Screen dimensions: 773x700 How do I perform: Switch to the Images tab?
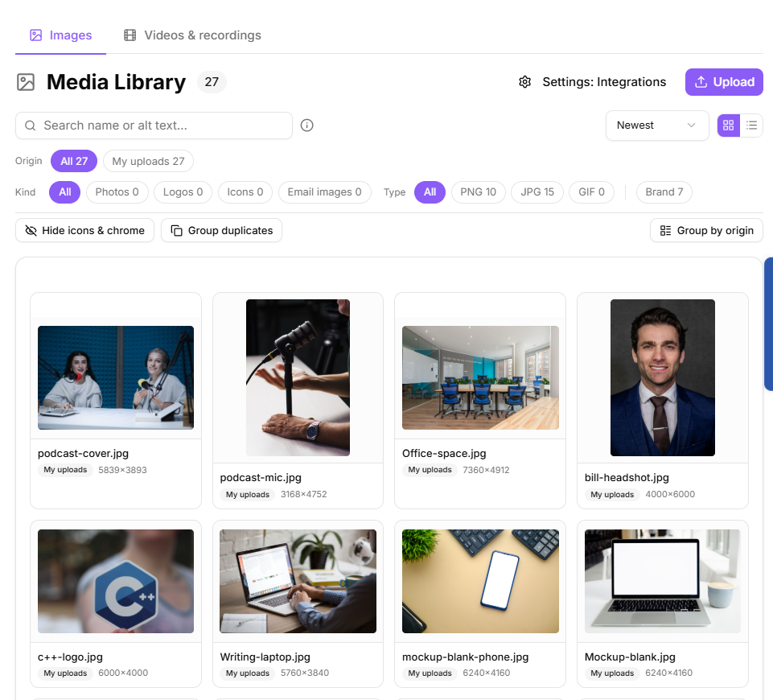[60, 35]
